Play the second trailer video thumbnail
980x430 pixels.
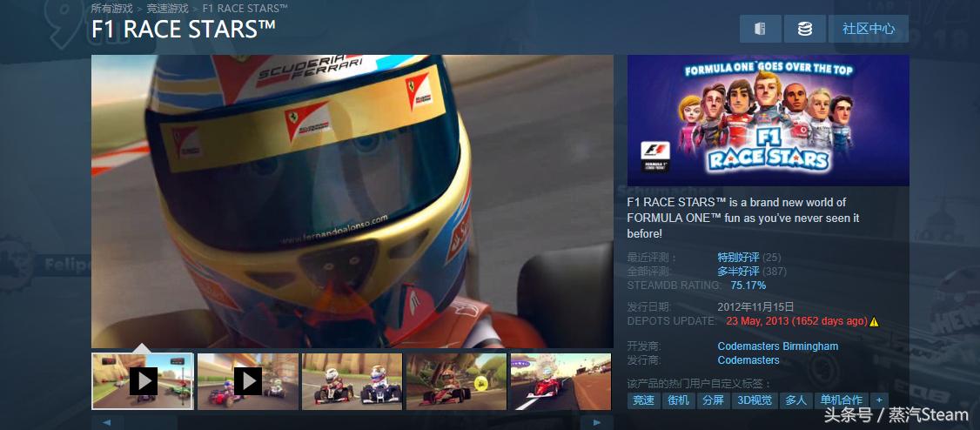[248, 380]
